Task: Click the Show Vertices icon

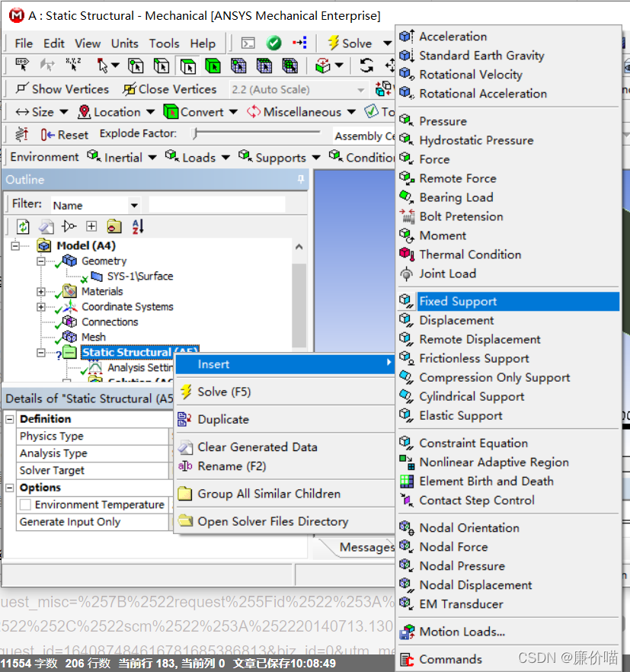Action: (x=22, y=88)
